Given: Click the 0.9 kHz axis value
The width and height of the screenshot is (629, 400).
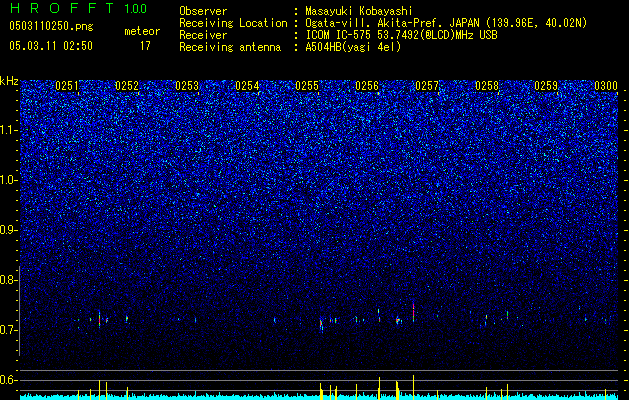Looking at the screenshot, I should pyautogui.click(x=8, y=230).
